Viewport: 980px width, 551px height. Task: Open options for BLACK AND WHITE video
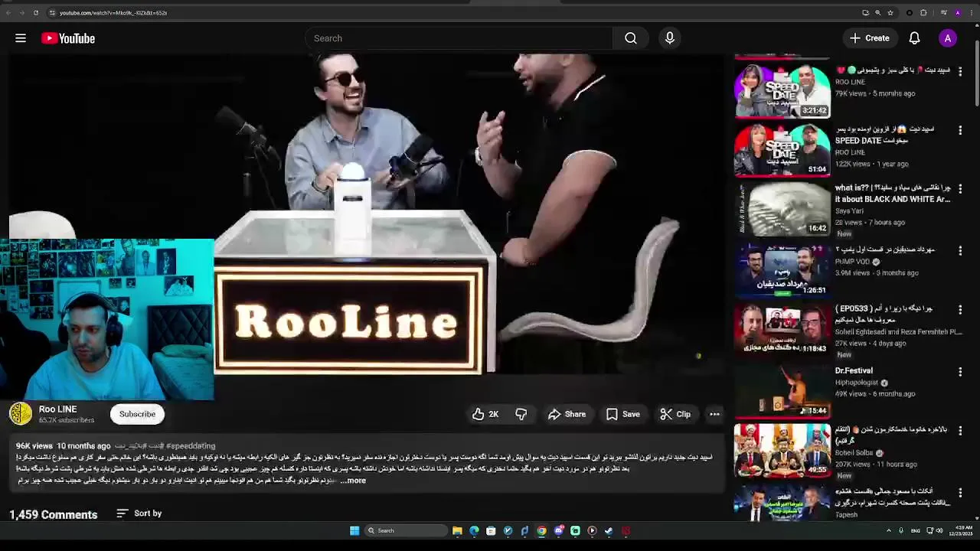tap(960, 190)
